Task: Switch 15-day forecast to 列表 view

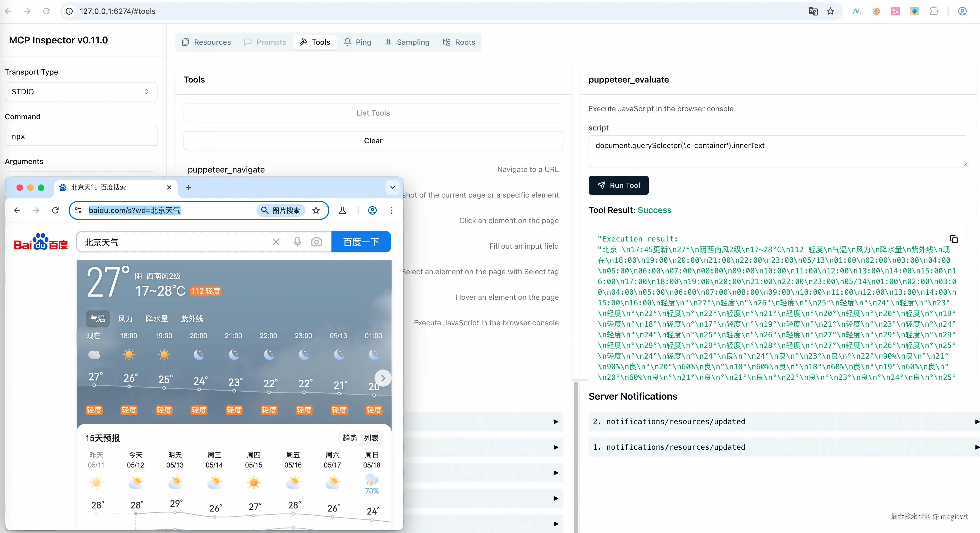Action: pyautogui.click(x=371, y=438)
